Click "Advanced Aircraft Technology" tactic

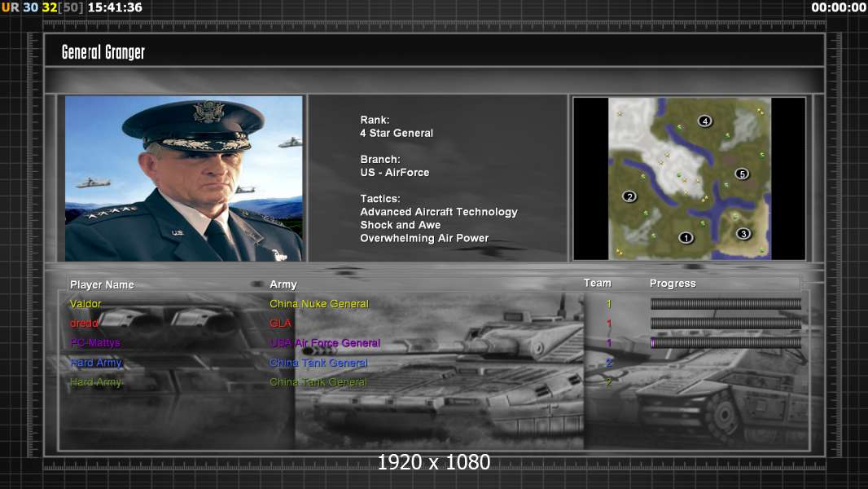tap(439, 212)
